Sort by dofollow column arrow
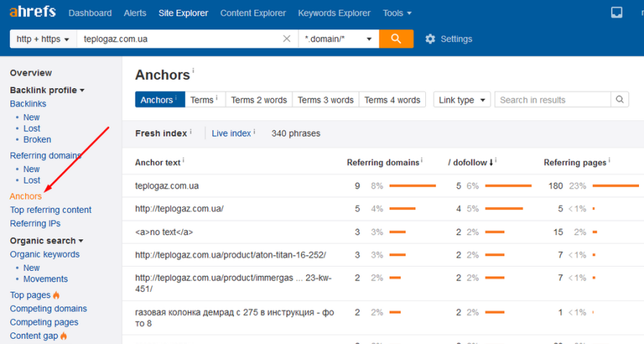Viewport: 644px width, 344px height. tap(491, 163)
